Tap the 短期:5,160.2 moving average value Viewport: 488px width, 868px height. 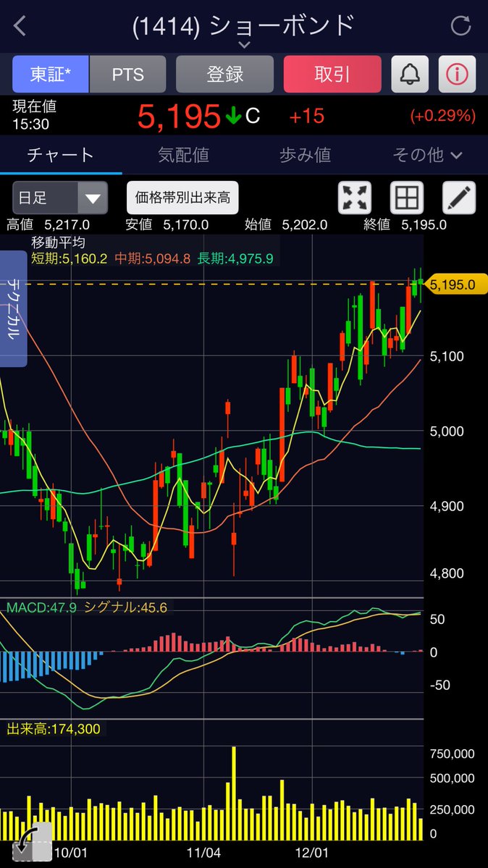(x=70, y=258)
